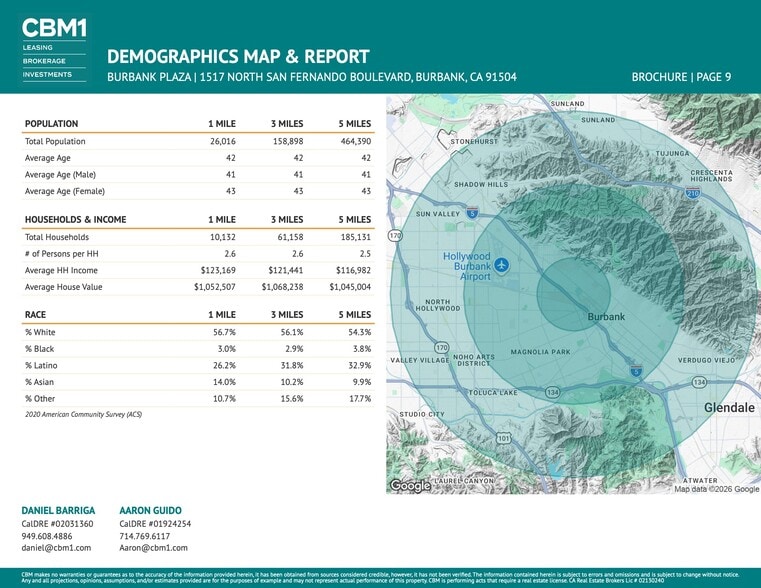
Task: Click the Stonehurst map label
Action: [x=474, y=142]
